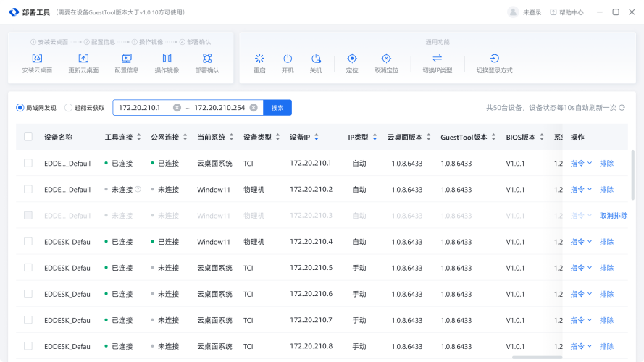Open 配置信息 step icon

[127, 59]
